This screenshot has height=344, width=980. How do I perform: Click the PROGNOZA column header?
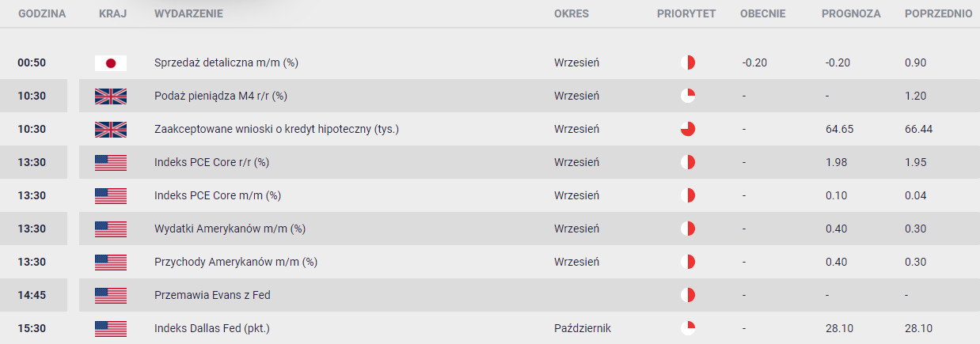tap(851, 14)
